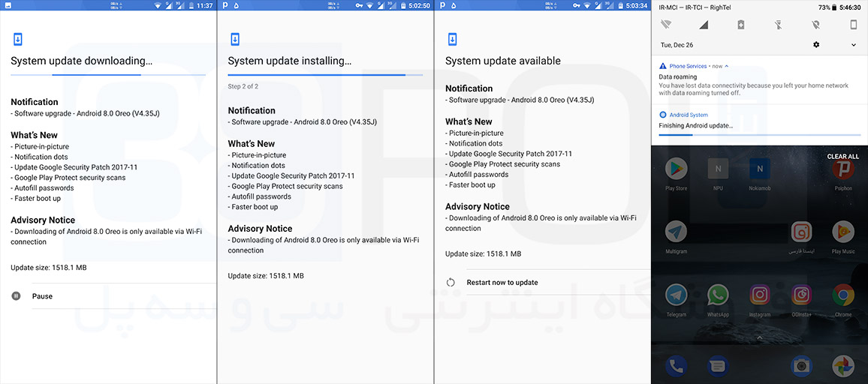Screen dimensions: 868x384
Task: Launch the NPU app
Action: (718, 169)
